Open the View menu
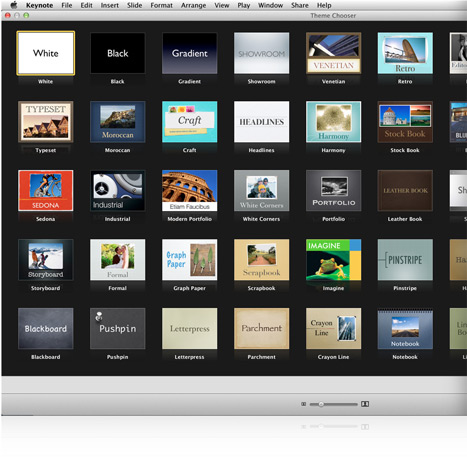467x458 pixels. pos(222,5)
